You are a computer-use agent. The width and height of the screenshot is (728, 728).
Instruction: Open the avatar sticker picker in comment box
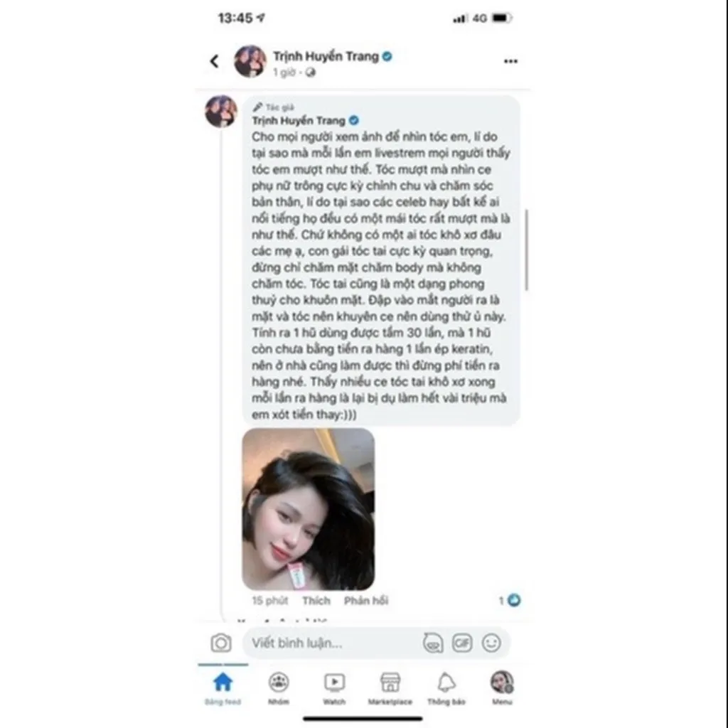[433, 643]
